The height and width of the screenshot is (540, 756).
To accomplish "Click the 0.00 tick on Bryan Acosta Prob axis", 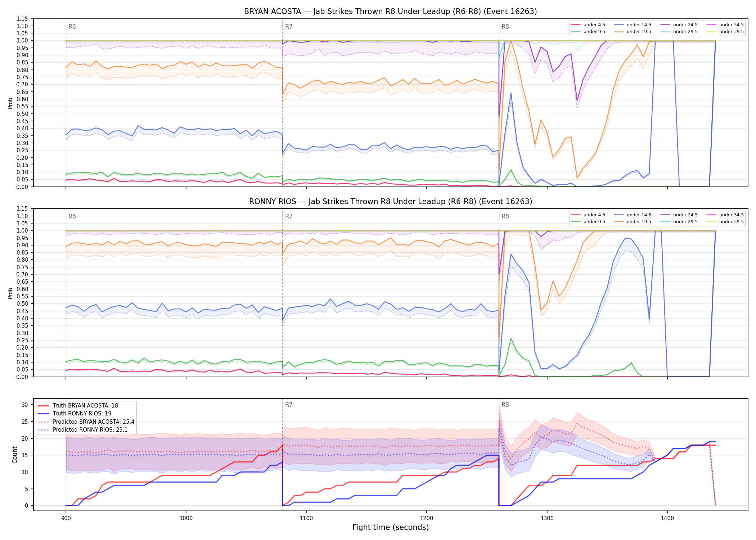I will pyautogui.click(x=22, y=187).
